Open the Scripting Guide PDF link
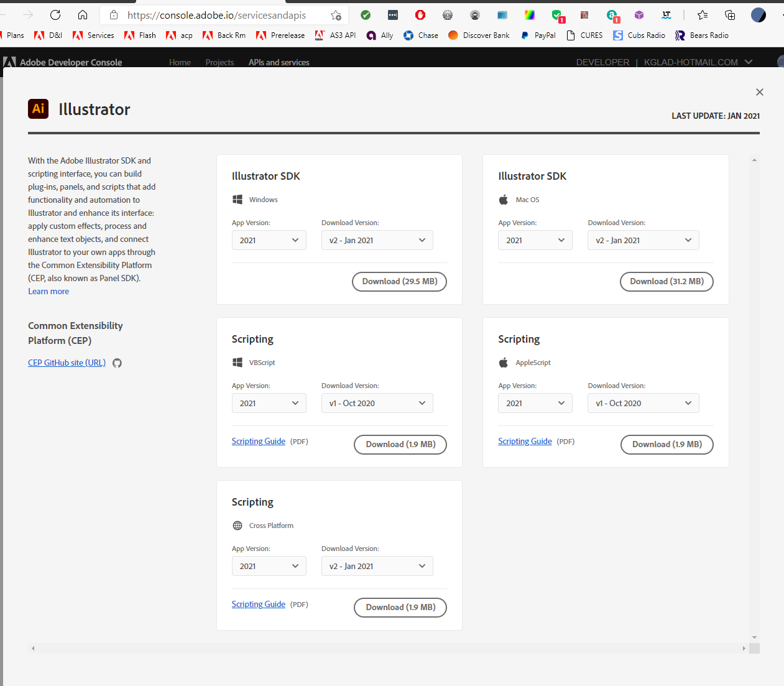784x686 pixels. (258, 441)
